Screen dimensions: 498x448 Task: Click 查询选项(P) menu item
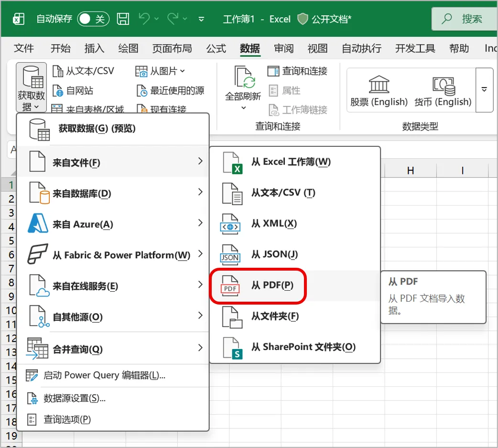[113, 419]
